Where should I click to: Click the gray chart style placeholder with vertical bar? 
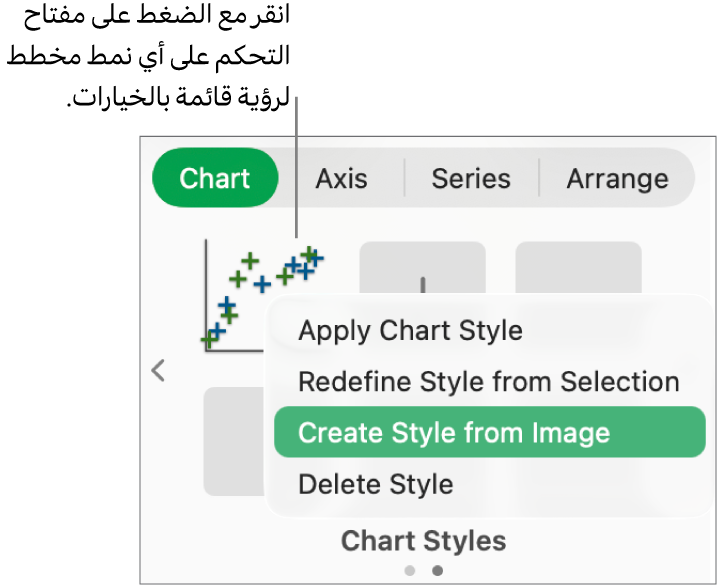[422, 268]
